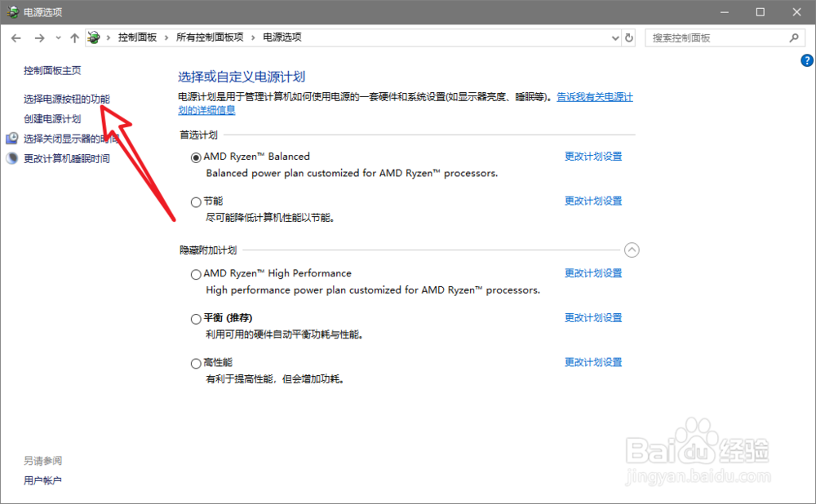Open help with the question mark icon

(807, 60)
